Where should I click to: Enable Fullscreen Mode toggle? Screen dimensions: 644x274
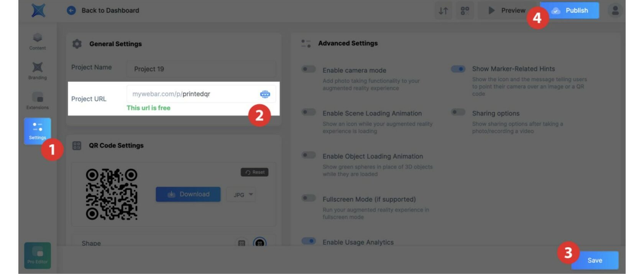coord(309,198)
